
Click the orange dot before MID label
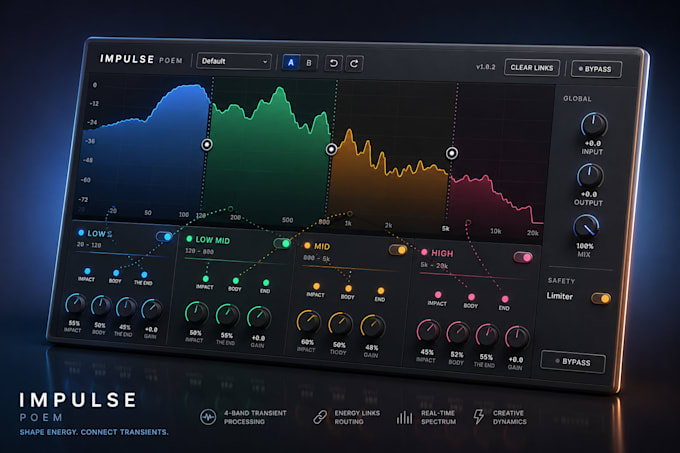click(307, 245)
